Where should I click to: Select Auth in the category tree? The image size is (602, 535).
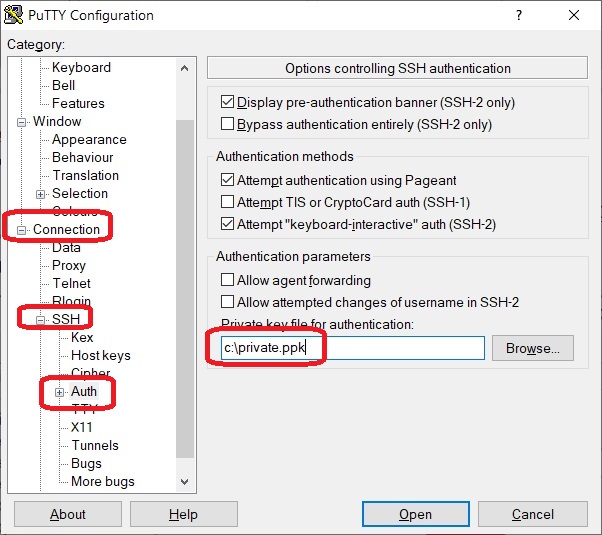84,391
